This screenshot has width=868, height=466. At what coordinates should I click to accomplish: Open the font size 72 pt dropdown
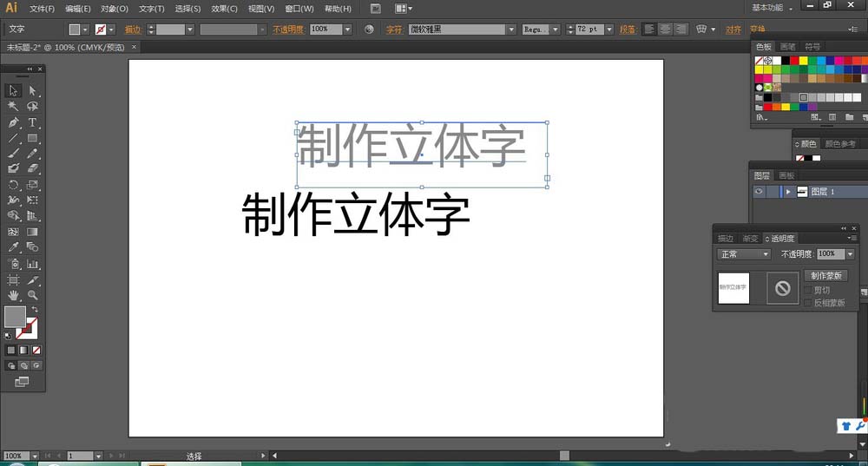coord(609,30)
